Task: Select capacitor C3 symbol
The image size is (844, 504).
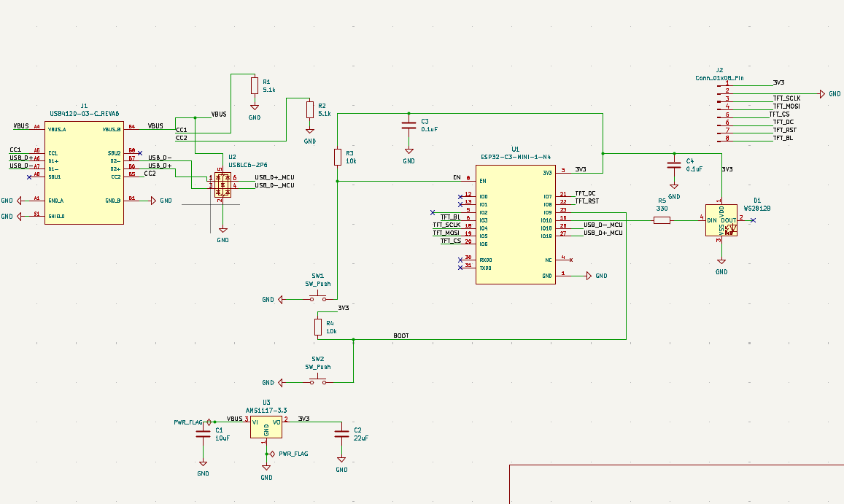Action: [x=409, y=125]
